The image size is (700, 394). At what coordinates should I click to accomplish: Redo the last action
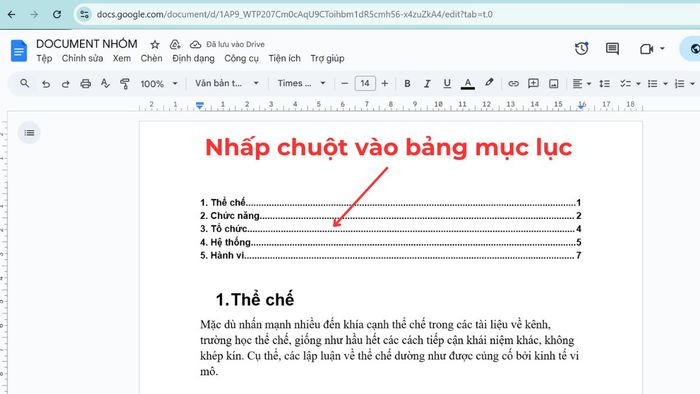point(65,84)
